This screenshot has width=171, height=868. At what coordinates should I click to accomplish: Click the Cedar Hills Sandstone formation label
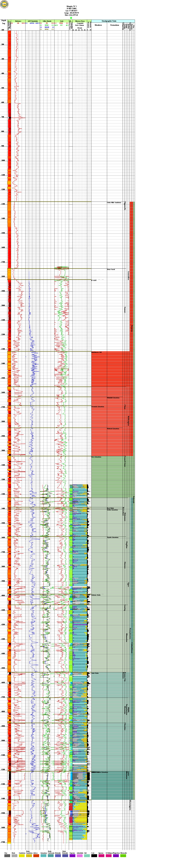(114, 202)
